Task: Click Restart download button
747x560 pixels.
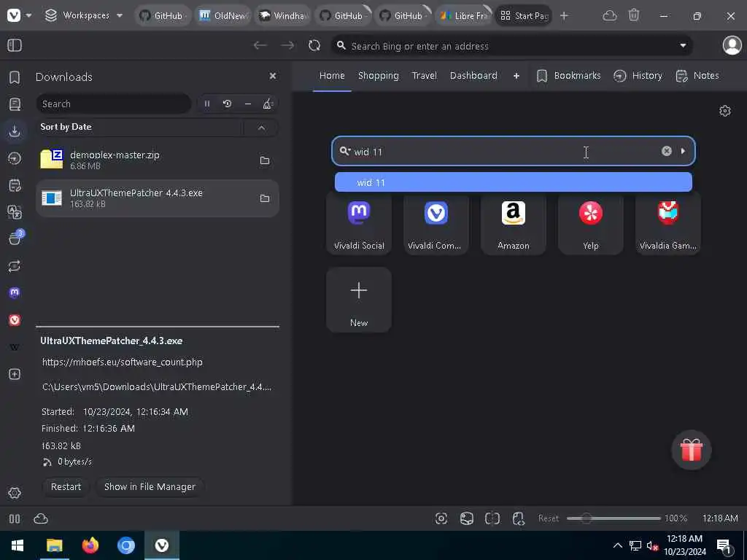Action: pyautogui.click(x=66, y=486)
